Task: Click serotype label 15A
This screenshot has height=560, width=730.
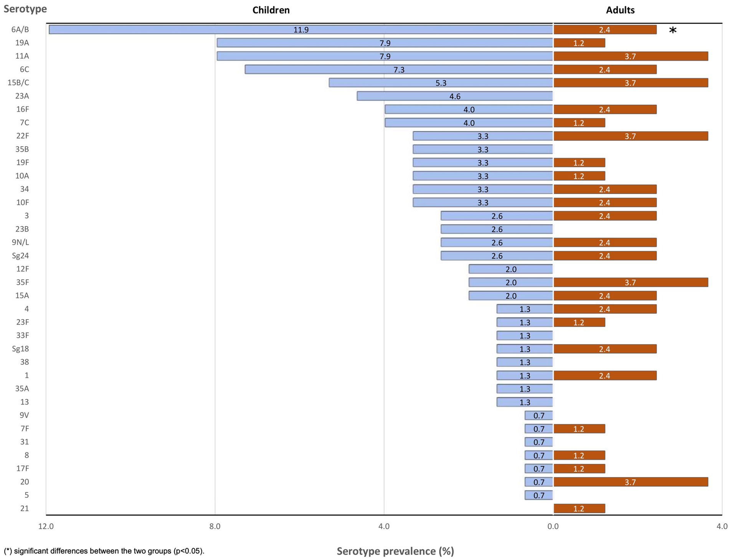Action: click(22, 295)
